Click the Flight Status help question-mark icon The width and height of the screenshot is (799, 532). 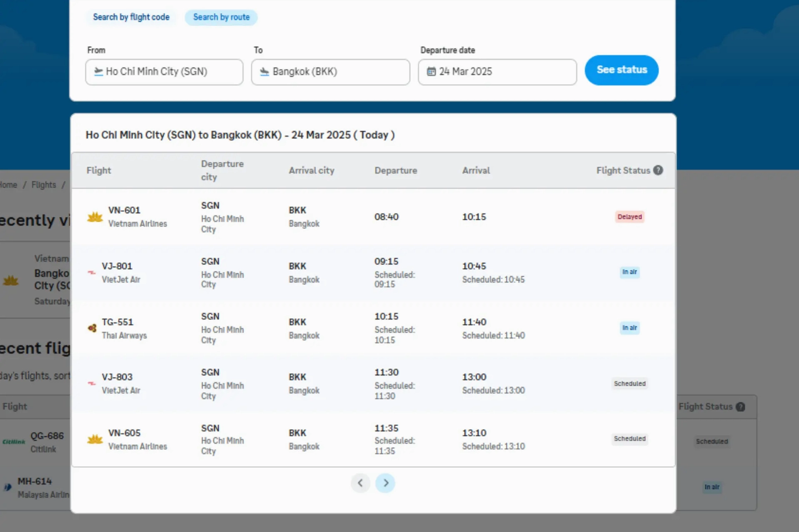[x=658, y=170]
